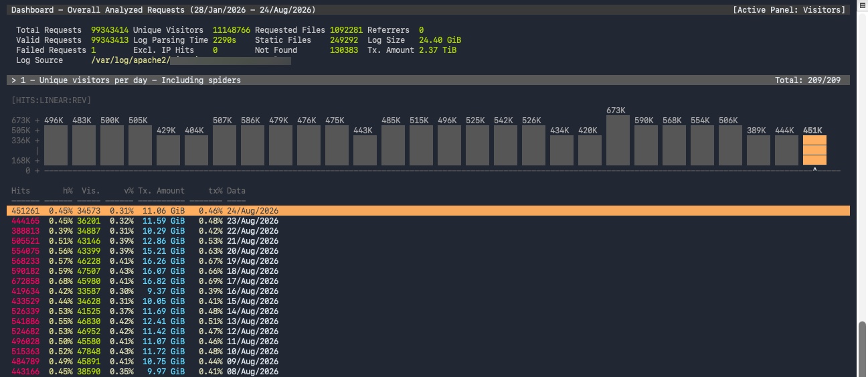Click the 542K bar label

(x=503, y=121)
